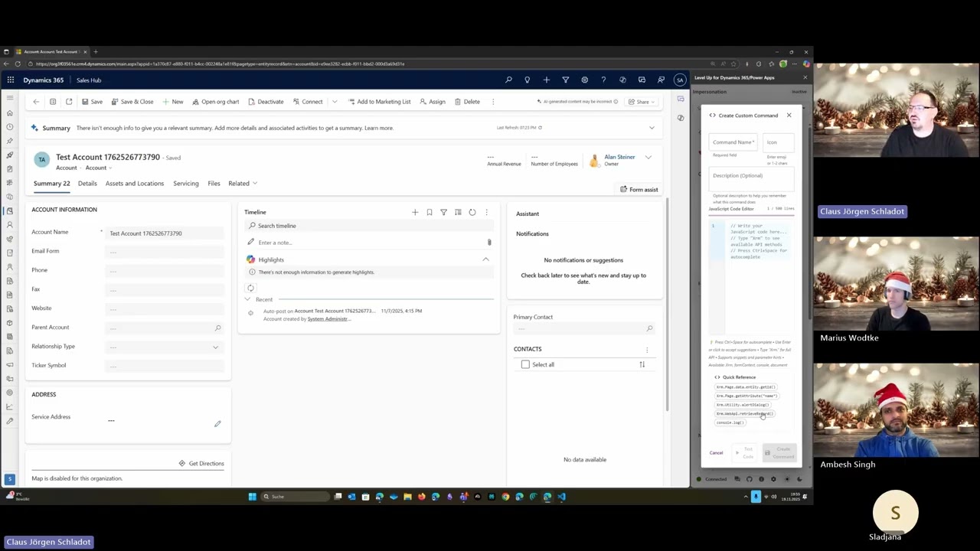The height and width of the screenshot is (551, 980).
Task: Click the search magnifier in Dynamics top bar
Action: (x=508, y=80)
